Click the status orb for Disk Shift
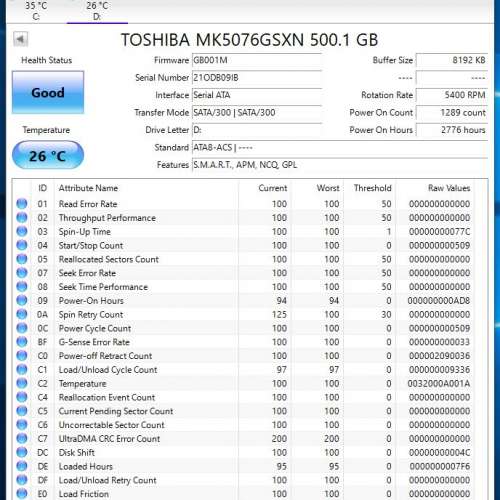The height and width of the screenshot is (500, 500). pos(22,452)
